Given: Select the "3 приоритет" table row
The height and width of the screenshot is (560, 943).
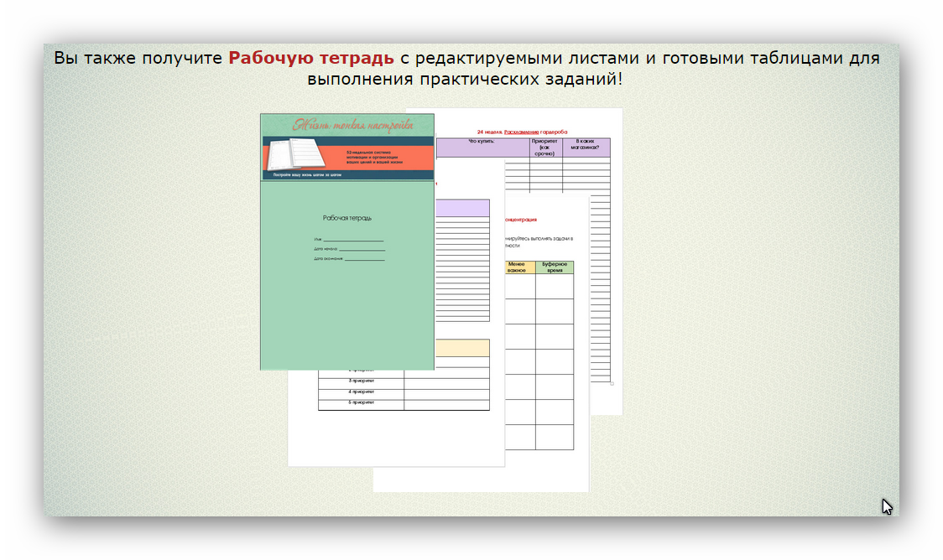Looking at the screenshot, I should coord(362,381).
